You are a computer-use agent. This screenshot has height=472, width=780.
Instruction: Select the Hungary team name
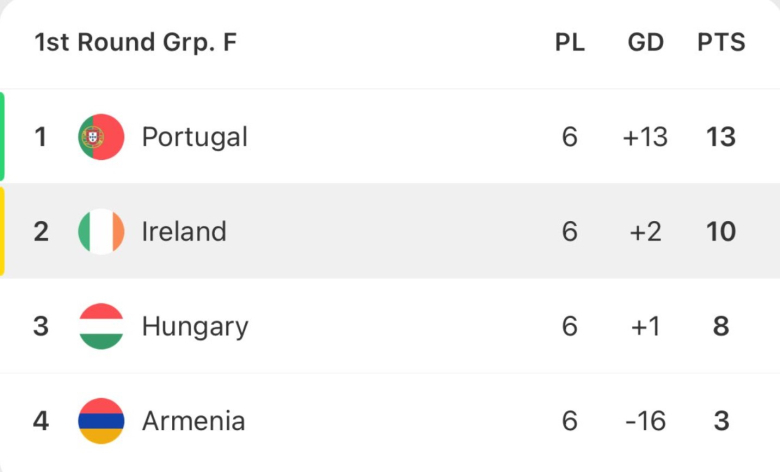tap(194, 326)
